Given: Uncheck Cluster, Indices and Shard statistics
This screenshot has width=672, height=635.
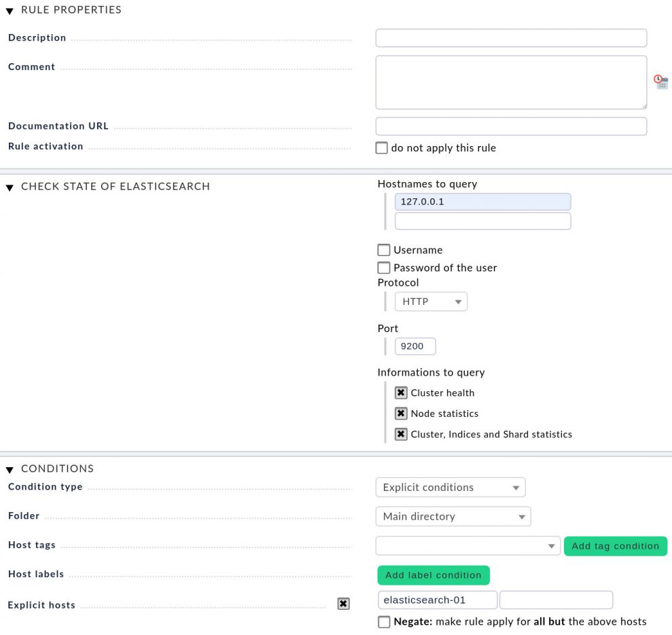Looking at the screenshot, I should [x=401, y=434].
